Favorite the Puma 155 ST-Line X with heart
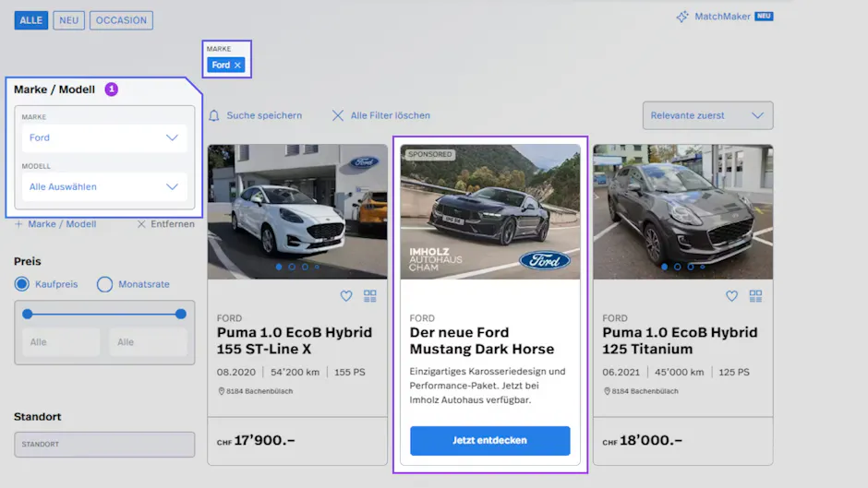The height and width of the screenshot is (488, 868). point(346,296)
